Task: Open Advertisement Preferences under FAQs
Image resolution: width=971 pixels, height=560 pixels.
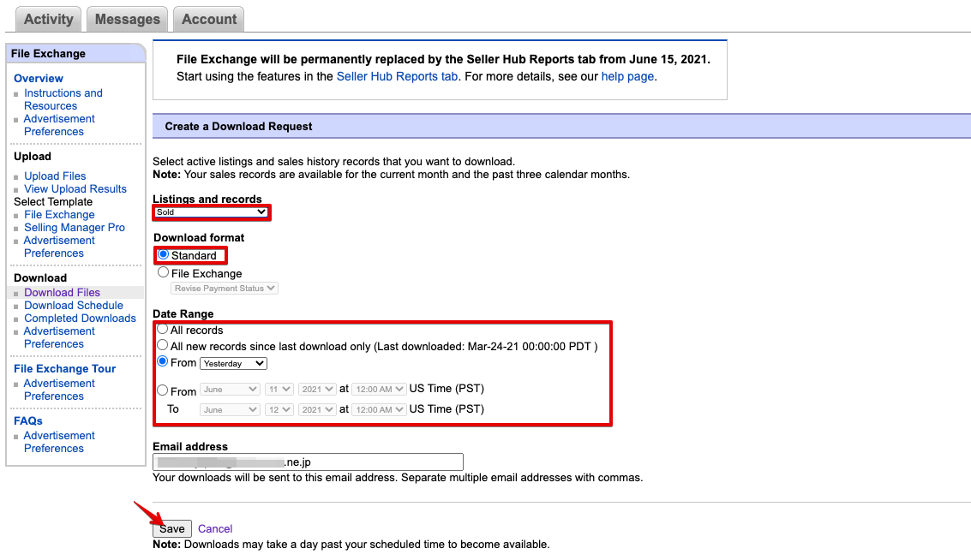Action: pyautogui.click(x=59, y=442)
